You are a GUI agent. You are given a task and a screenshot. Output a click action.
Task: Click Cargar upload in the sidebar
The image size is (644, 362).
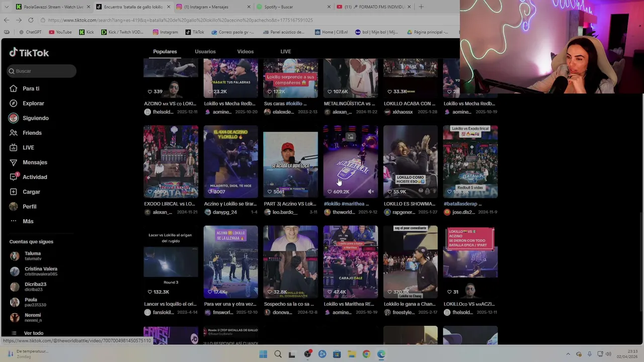pyautogui.click(x=31, y=192)
